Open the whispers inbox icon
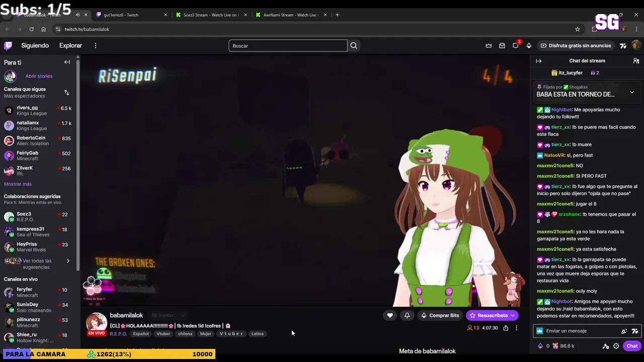Image resolution: width=644 pixels, height=362 pixels. point(502,46)
